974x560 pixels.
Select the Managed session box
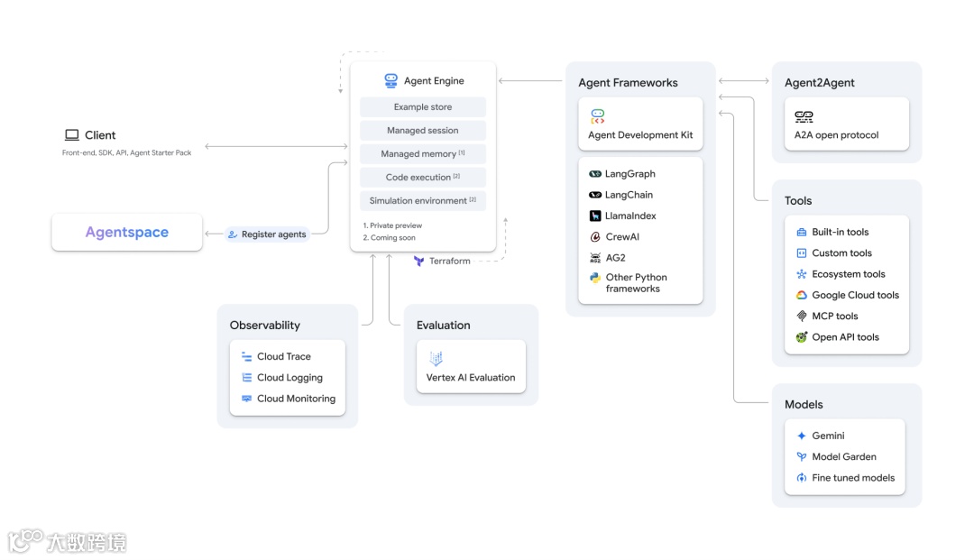(423, 131)
